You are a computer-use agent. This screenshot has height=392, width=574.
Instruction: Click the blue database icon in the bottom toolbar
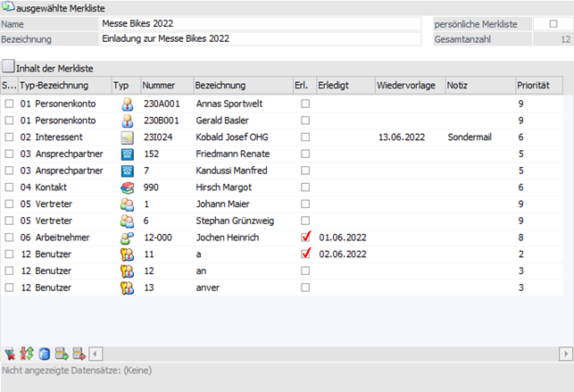[42, 352]
